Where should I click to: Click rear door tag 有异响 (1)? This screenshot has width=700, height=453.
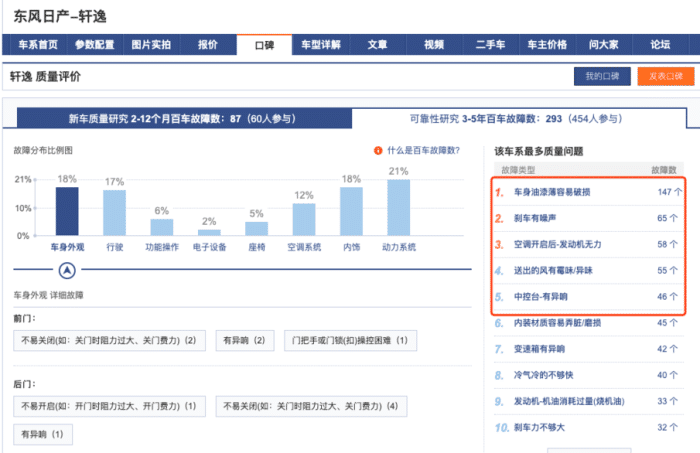tap(43, 434)
